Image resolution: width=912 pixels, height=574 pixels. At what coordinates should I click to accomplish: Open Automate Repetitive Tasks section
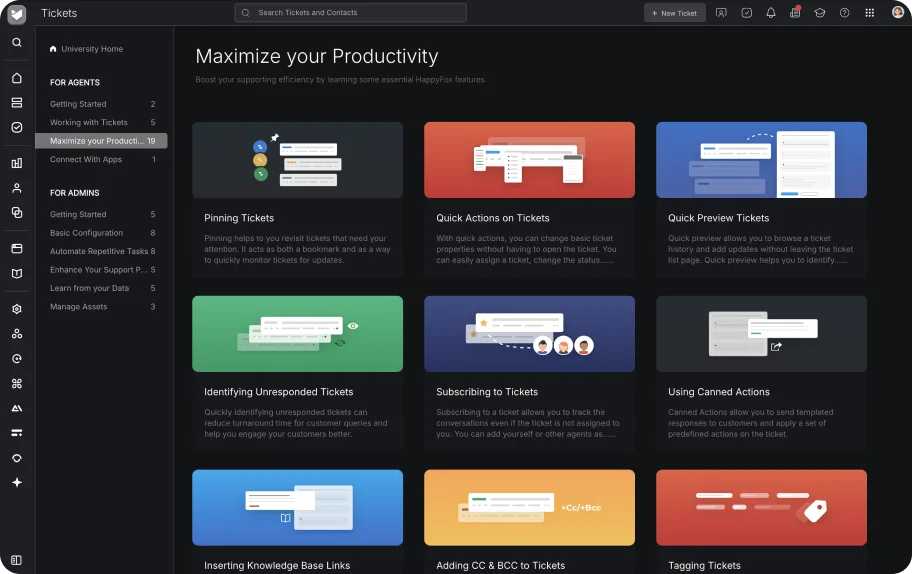pyautogui.click(x=101, y=251)
